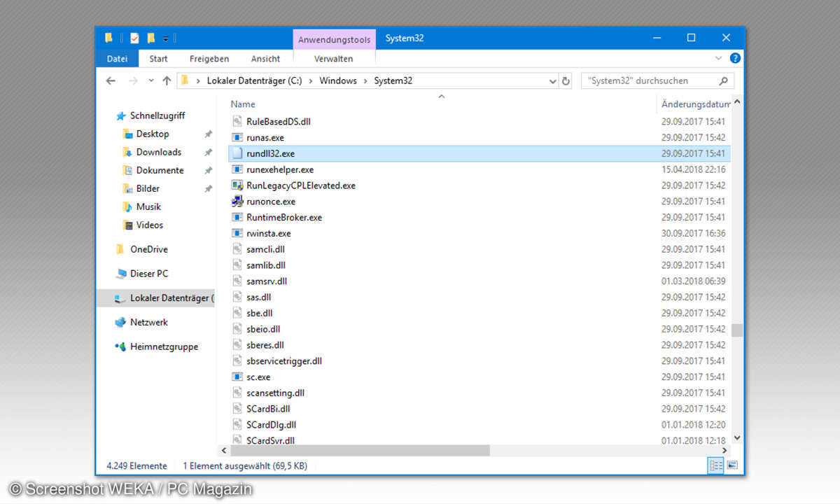This screenshot has width=840, height=504.
Task: Go back with the back arrow
Action: point(111,80)
